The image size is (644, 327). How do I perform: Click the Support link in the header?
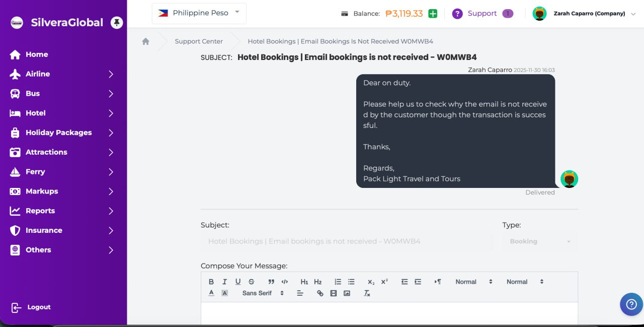481,14
